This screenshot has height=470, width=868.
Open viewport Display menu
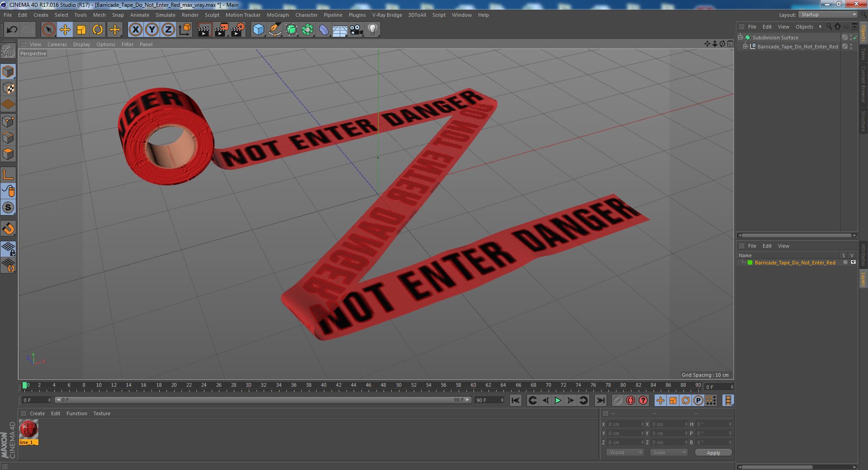[81, 44]
